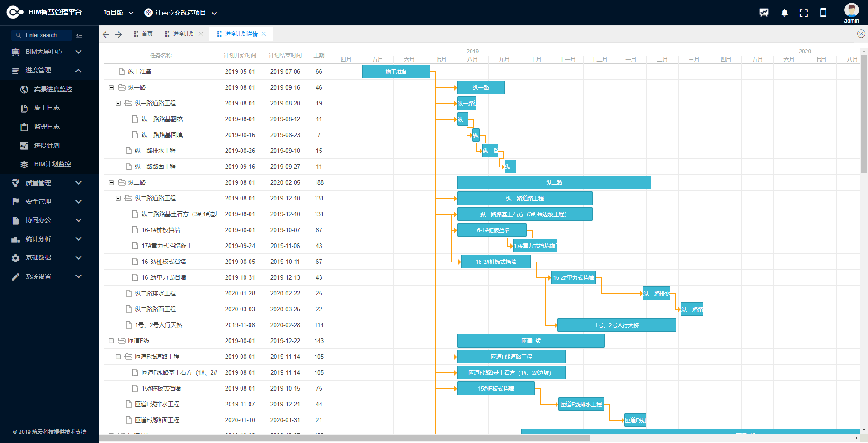The image size is (868, 443).
Task: Select the 实景进度监控 menu item
Action: pos(53,90)
